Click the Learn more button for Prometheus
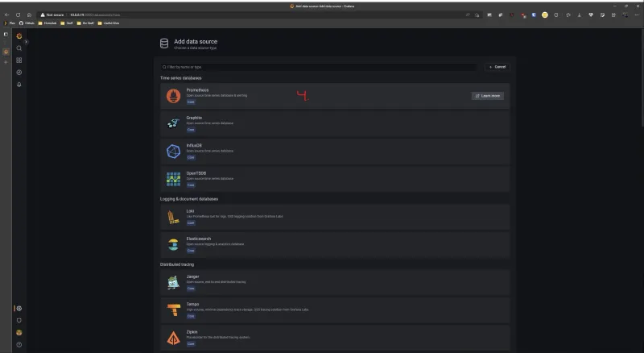This screenshot has height=353, width=644. click(488, 96)
